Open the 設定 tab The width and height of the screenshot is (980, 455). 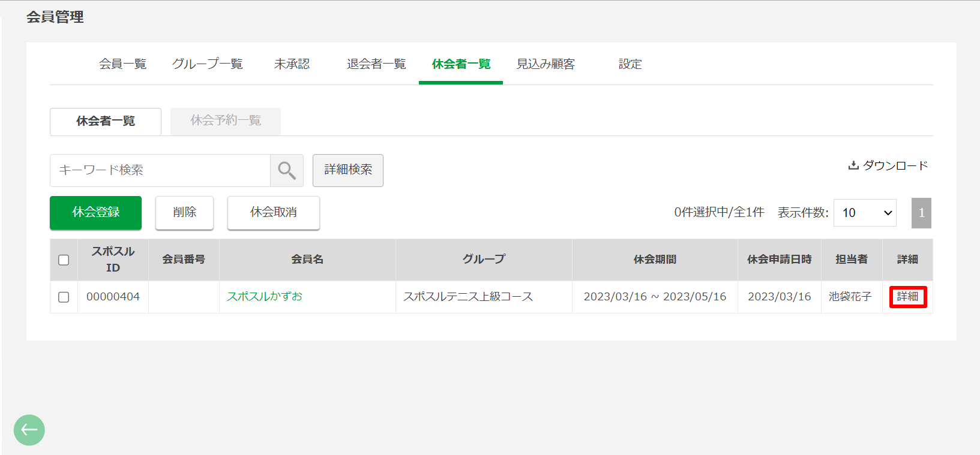630,64
